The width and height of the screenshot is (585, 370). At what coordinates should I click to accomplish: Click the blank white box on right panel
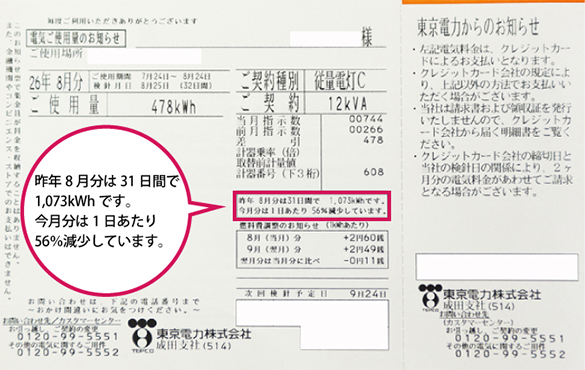click(497, 266)
